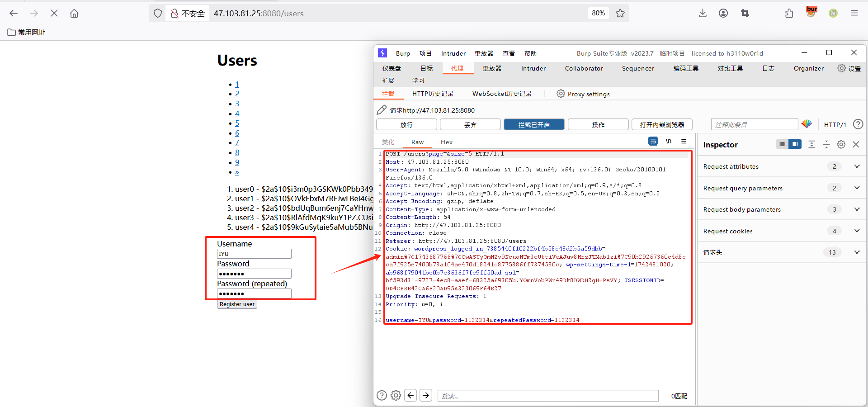Stop page loading with X icon
The image size is (868, 407).
tap(54, 13)
